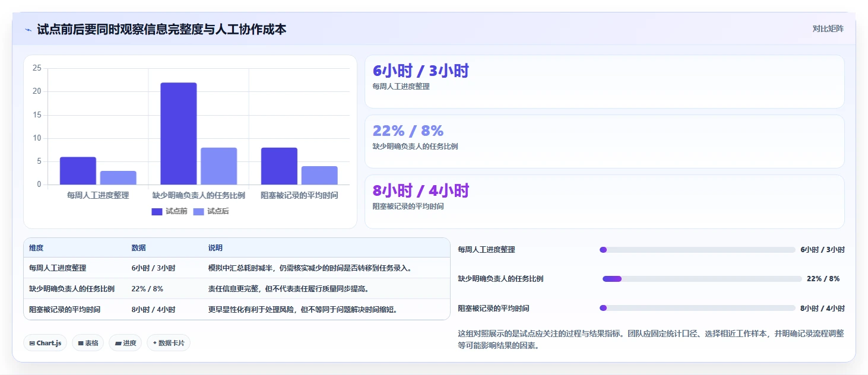Click the 表格 tag chip
This screenshot has width=868, height=375.
88,343
